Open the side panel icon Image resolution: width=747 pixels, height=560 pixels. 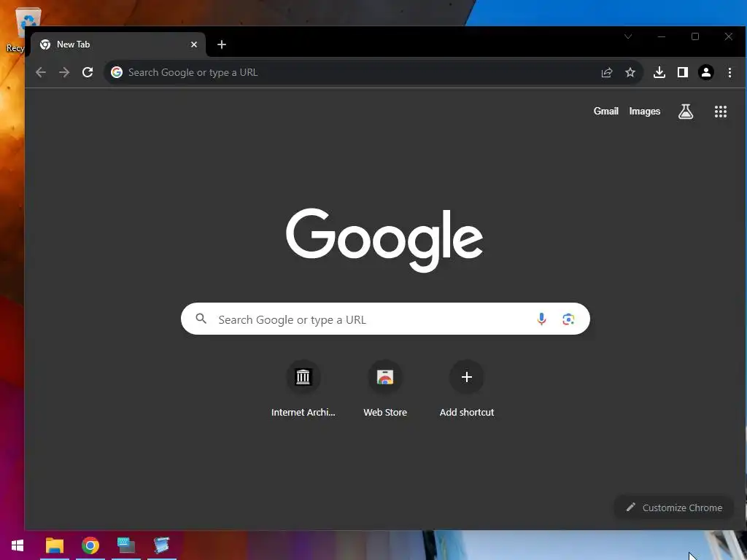[x=683, y=72]
